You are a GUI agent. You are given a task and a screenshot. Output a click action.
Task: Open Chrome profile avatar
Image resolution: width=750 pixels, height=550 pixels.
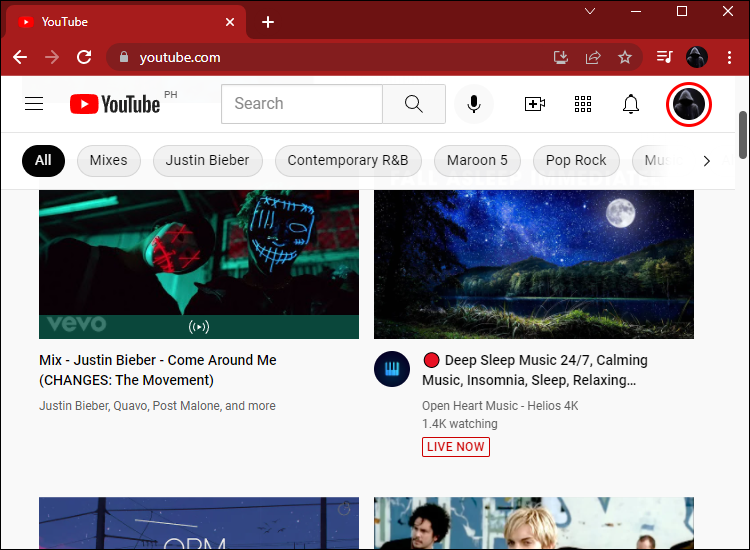point(697,57)
